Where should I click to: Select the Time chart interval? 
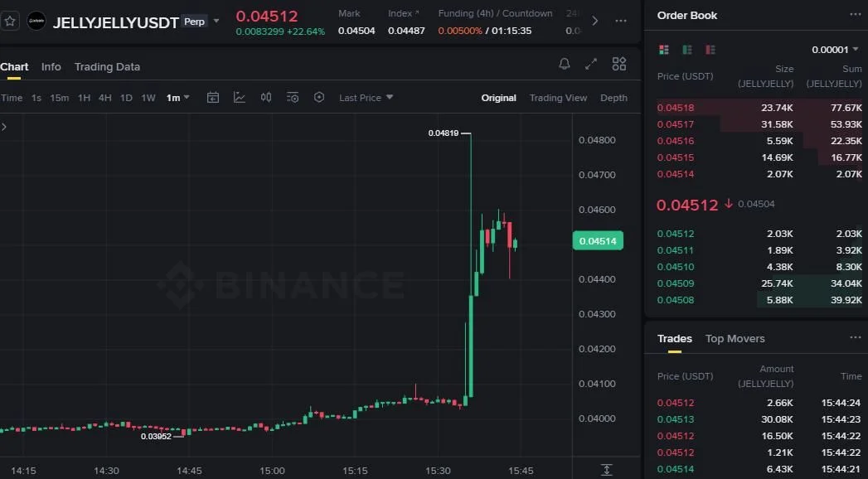pyautogui.click(x=12, y=98)
